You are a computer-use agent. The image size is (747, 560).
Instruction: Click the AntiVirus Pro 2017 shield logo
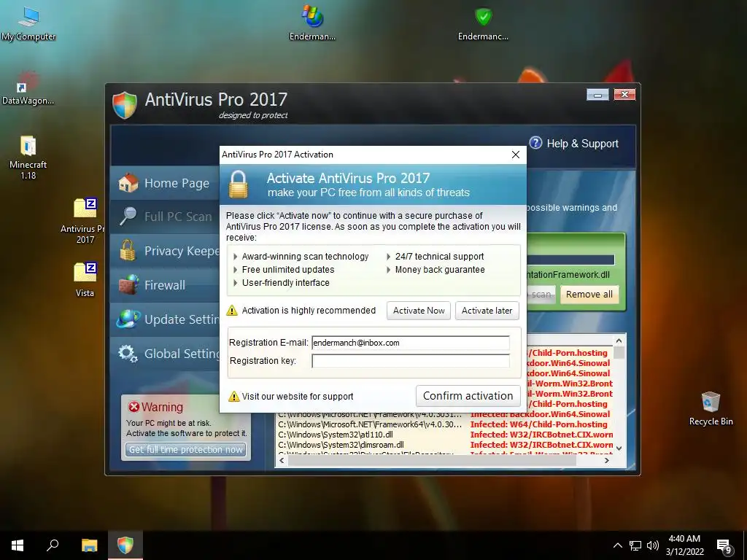point(125,105)
